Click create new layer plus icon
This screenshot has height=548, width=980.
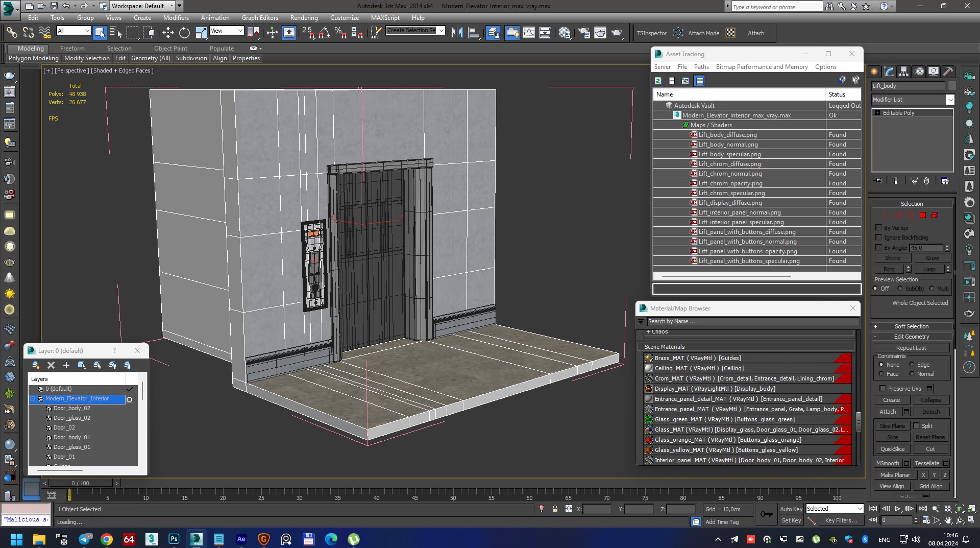(x=66, y=365)
